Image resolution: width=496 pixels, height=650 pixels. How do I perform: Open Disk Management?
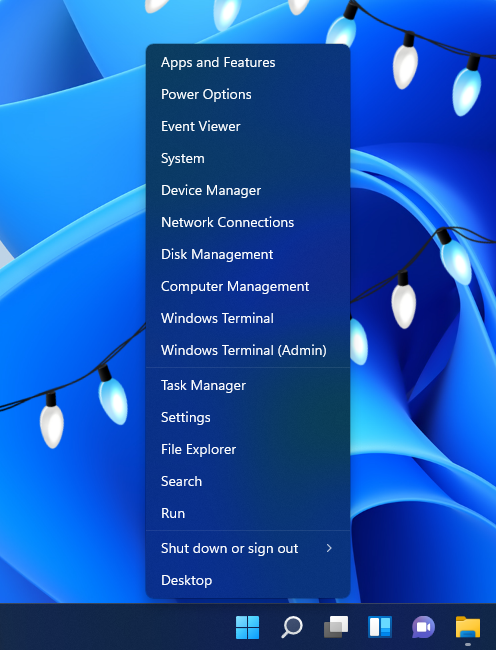(248, 254)
